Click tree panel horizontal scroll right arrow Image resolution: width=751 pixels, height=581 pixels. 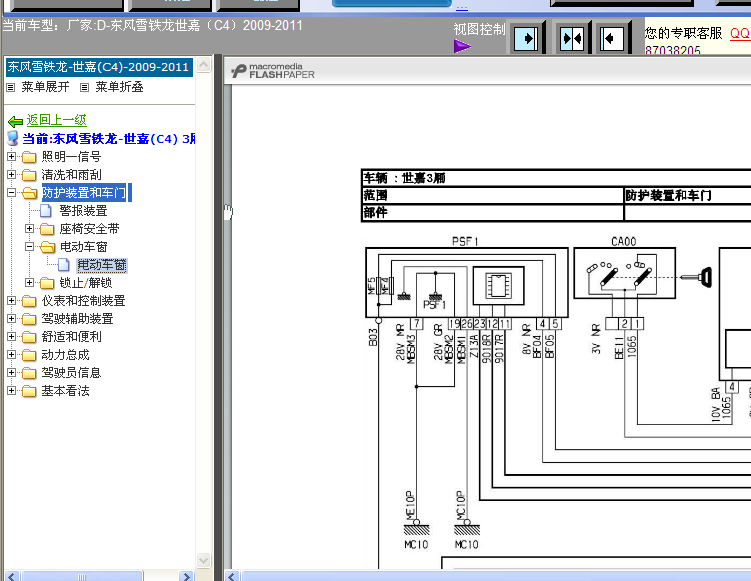(186, 576)
